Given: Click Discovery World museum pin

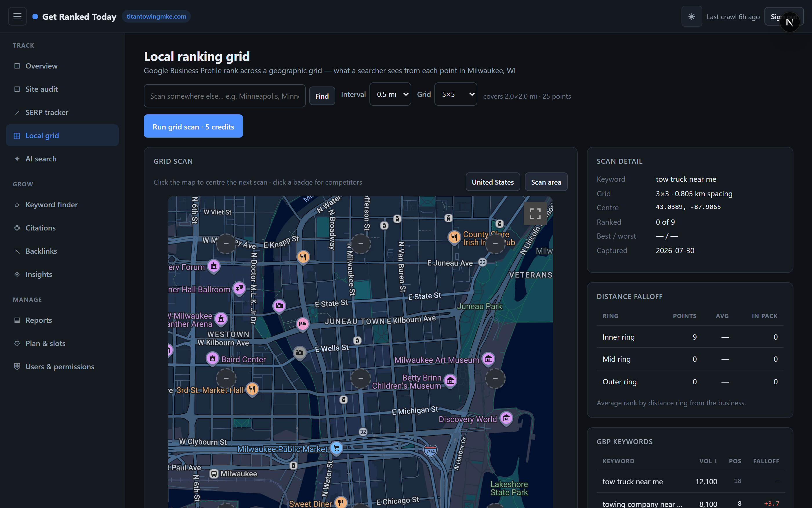Looking at the screenshot, I should 506,419.
